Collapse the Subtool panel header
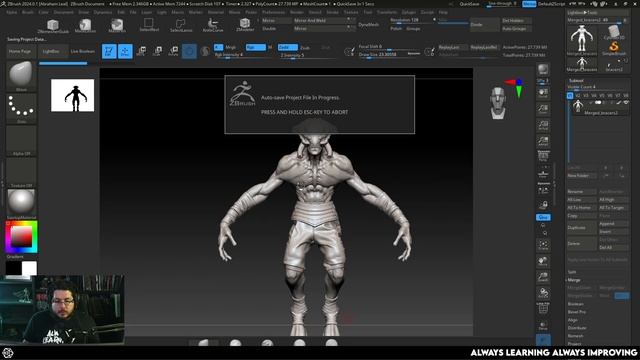 pos(576,80)
